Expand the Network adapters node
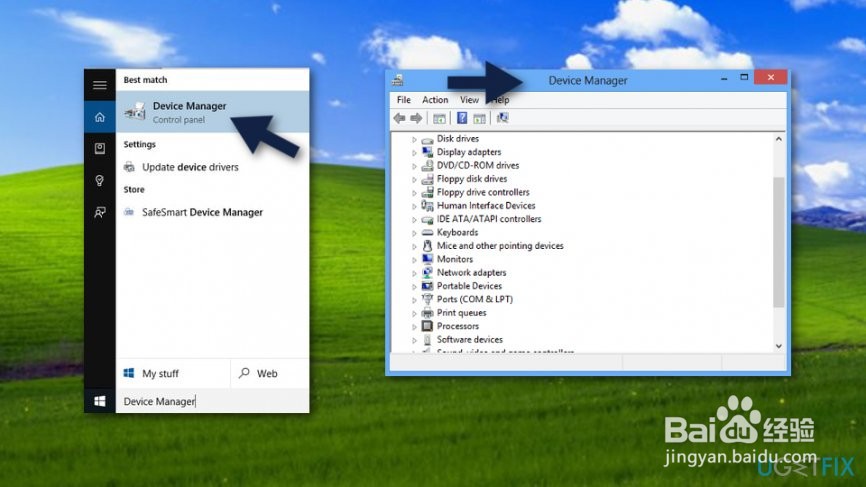 (x=414, y=273)
